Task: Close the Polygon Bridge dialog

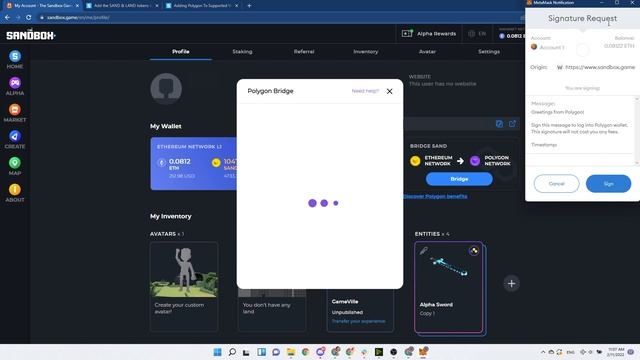Action: coord(389,91)
